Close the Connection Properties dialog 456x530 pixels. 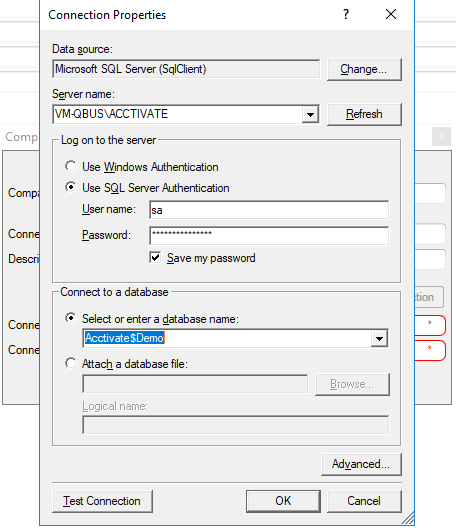point(391,14)
